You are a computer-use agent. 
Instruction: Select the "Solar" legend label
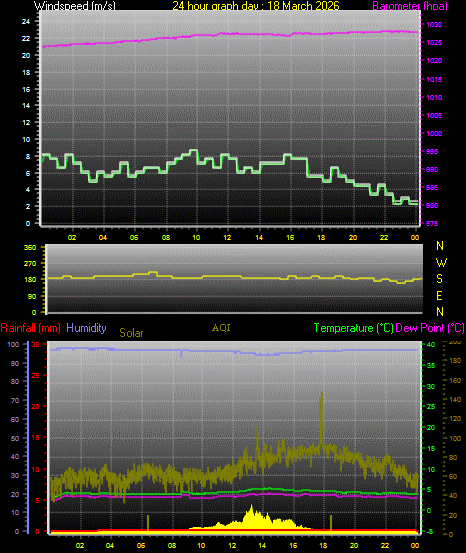coord(131,333)
